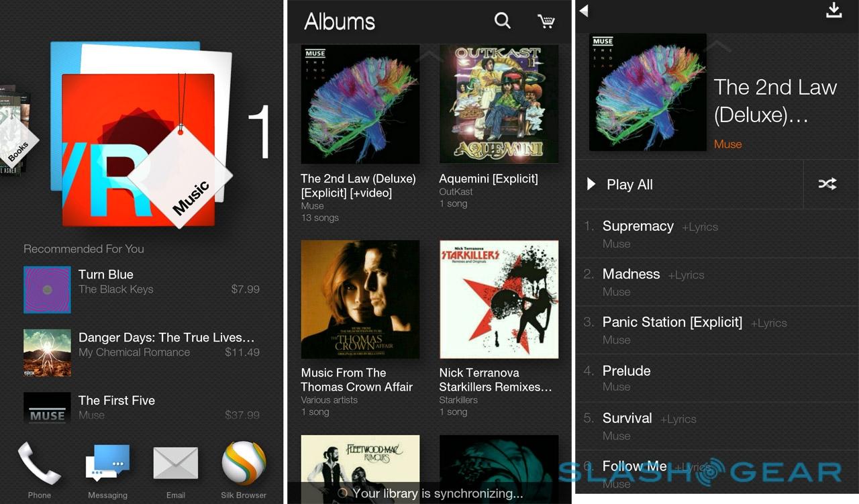Open the Thomas Crown Affair album cover
The width and height of the screenshot is (859, 504).
click(360, 299)
